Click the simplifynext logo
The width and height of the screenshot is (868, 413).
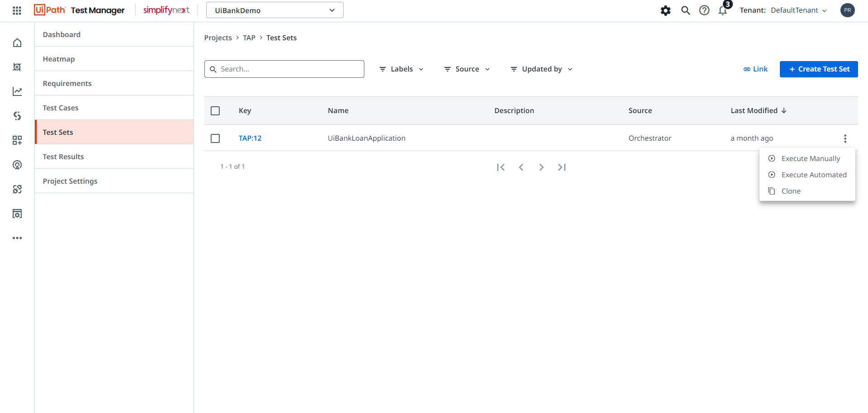coord(166,10)
